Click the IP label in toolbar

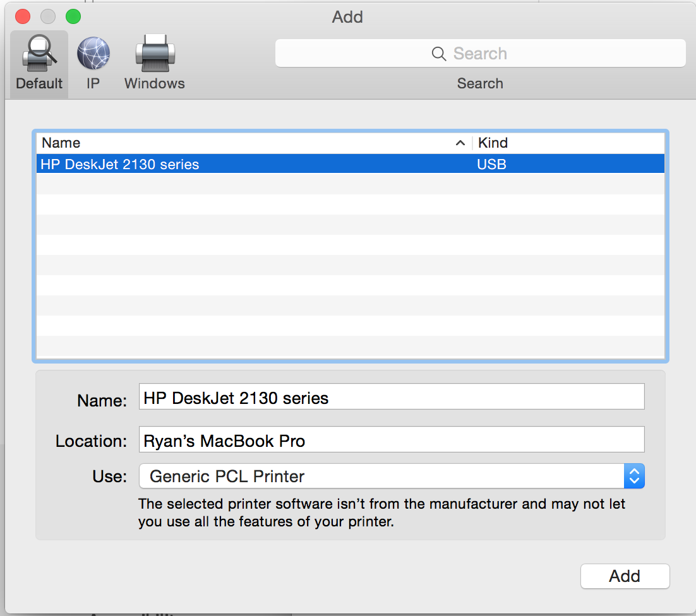[93, 83]
